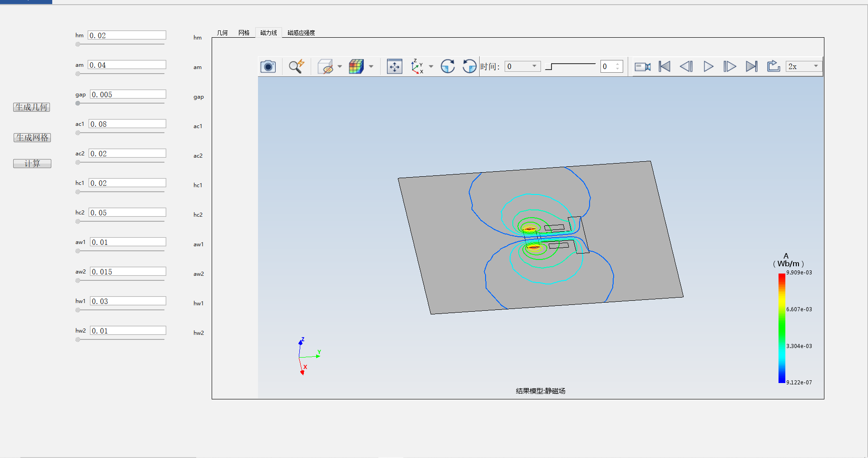This screenshot has width=868, height=458.
Task: Rotate view counterclockwise icon
Action: tap(469, 66)
